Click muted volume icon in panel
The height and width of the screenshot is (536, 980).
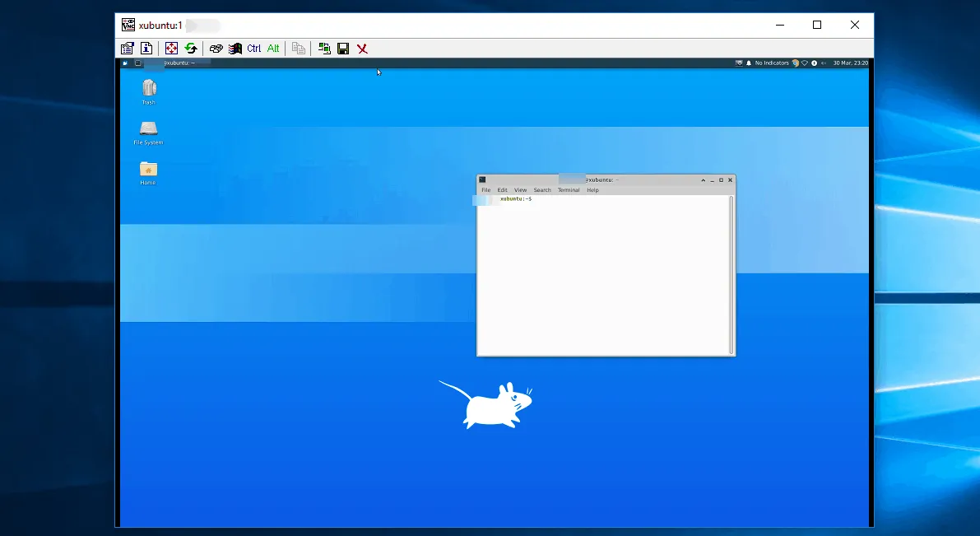coord(824,63)
